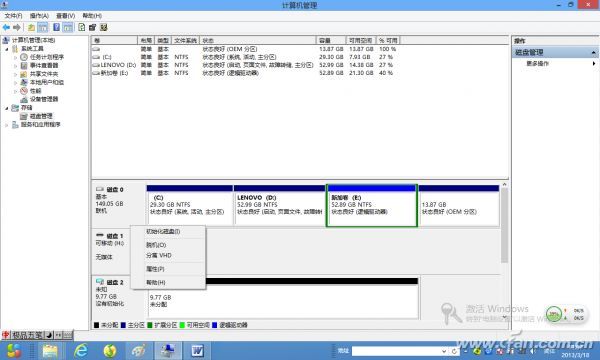Click the 性能 performance icon
This screenshot has width=600, height=360.
click(x=24, y=91)
